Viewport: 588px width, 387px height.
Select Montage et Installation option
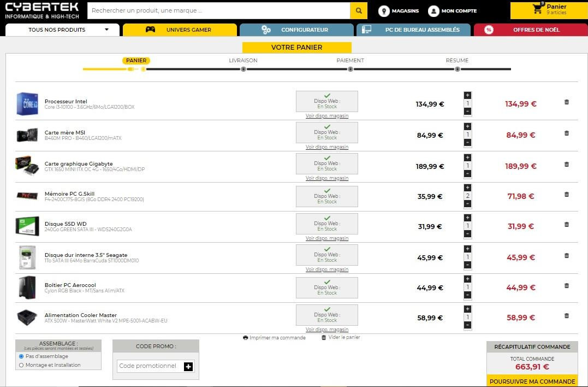pyautogui.click(x=21, y=365)
